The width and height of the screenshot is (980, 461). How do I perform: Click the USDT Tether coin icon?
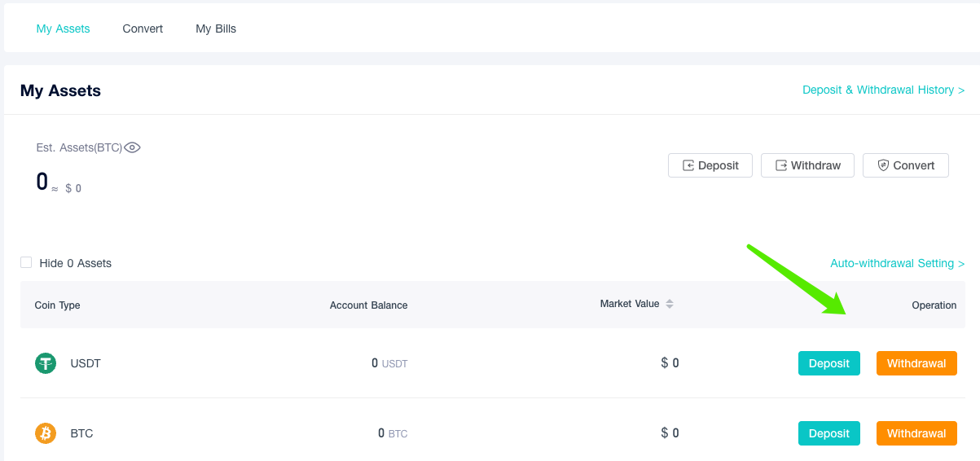click(x=46, y=363)
